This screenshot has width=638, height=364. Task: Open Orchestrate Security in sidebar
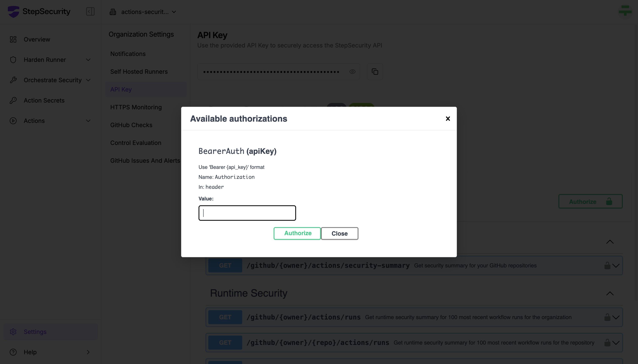(53, 80)
